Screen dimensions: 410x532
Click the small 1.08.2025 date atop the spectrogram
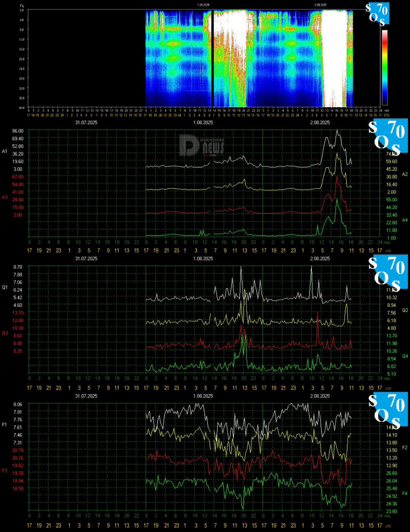point(203,5)
